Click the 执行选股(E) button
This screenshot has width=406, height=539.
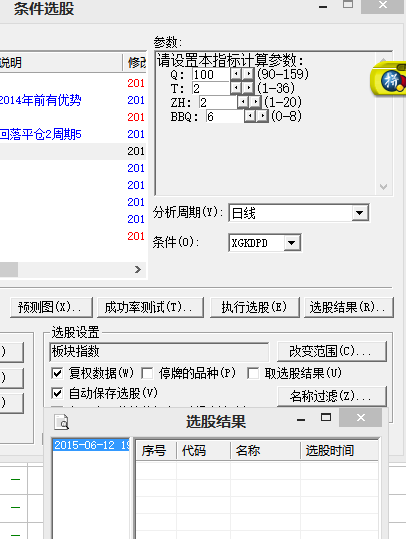254,307
